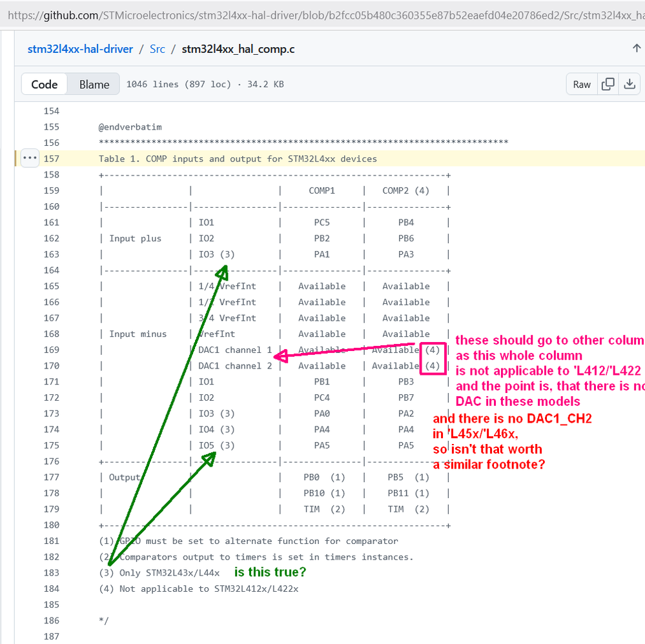
Task: Click footnote '(3) Only STM32L43x/L44x'
Action: pyautogui.click(x=159, y=573)
